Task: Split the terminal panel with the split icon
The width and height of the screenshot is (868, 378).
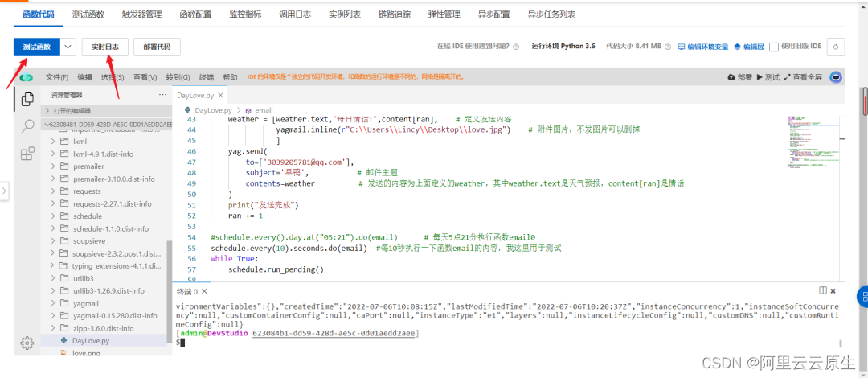Action: 823,290
